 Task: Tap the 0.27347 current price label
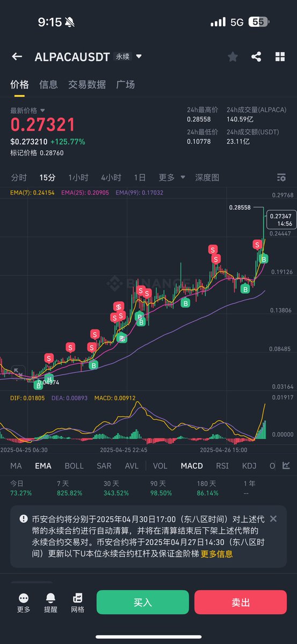click(281, 218)
